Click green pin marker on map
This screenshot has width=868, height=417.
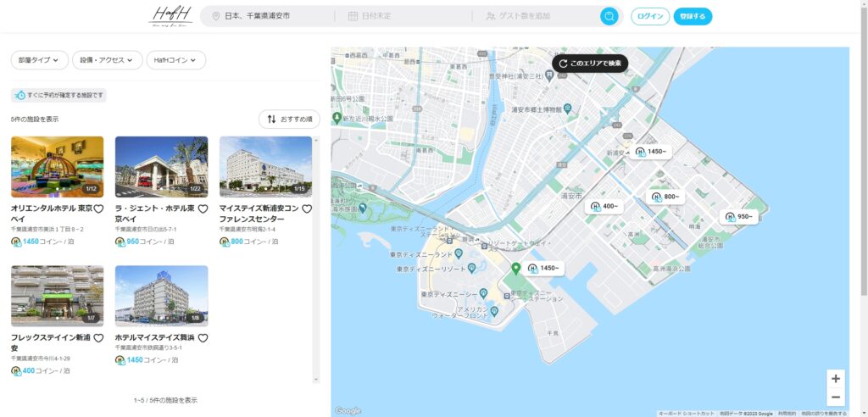click(x=515, y=269)
